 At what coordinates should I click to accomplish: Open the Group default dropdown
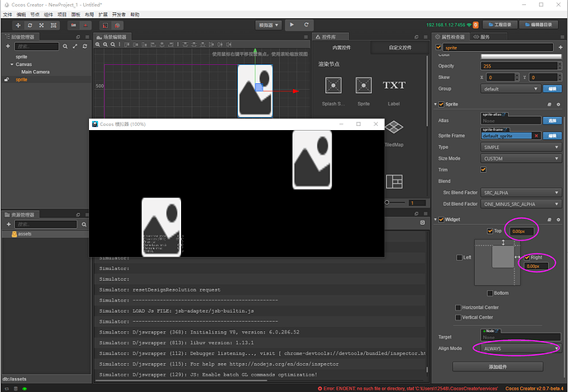tap(510, 89)
